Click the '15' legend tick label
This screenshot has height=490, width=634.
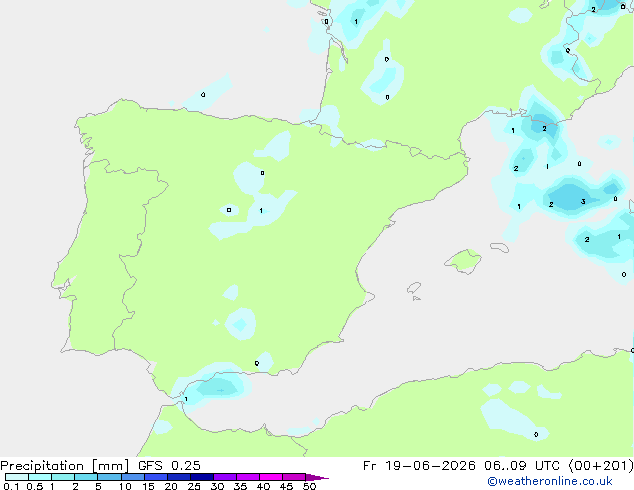point(148,486)
